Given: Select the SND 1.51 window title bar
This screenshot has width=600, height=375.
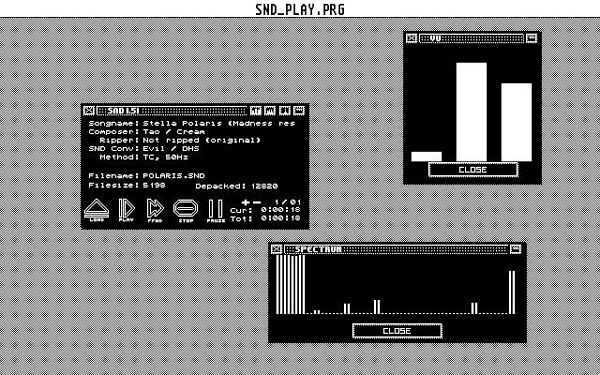Looking at the screenshot, I should click(x=172, y=111).
